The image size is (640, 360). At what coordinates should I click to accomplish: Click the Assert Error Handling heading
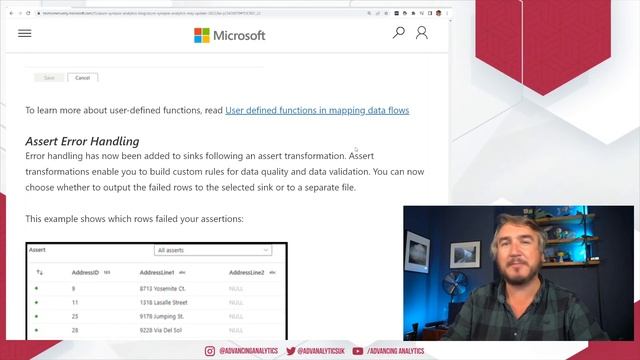(x=82, y=141)
